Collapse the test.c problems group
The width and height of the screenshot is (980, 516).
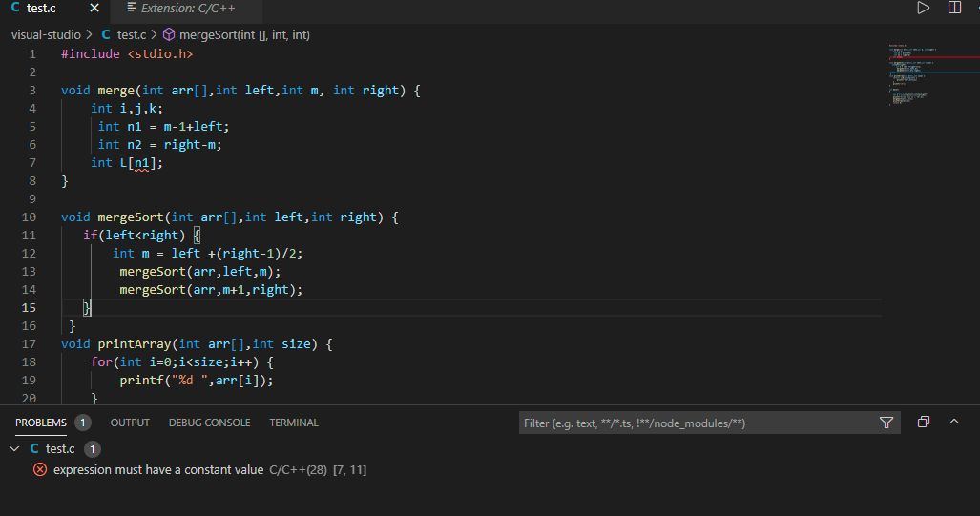point(14,448)
